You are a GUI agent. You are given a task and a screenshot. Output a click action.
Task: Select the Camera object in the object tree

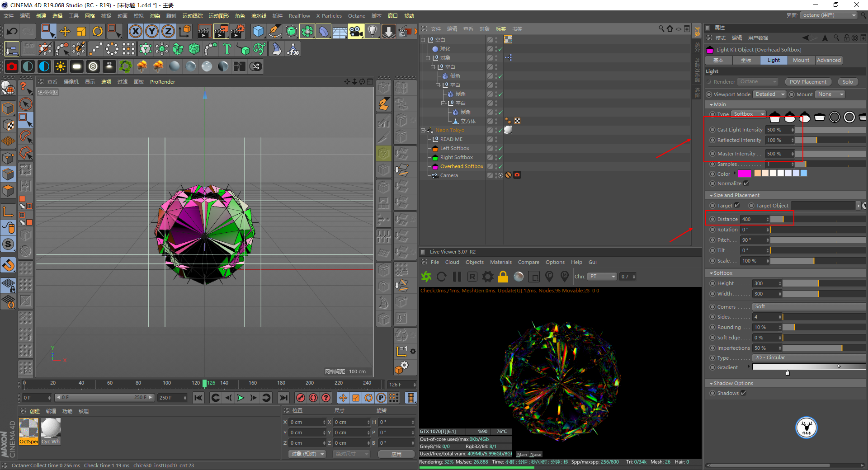(449, 175)
